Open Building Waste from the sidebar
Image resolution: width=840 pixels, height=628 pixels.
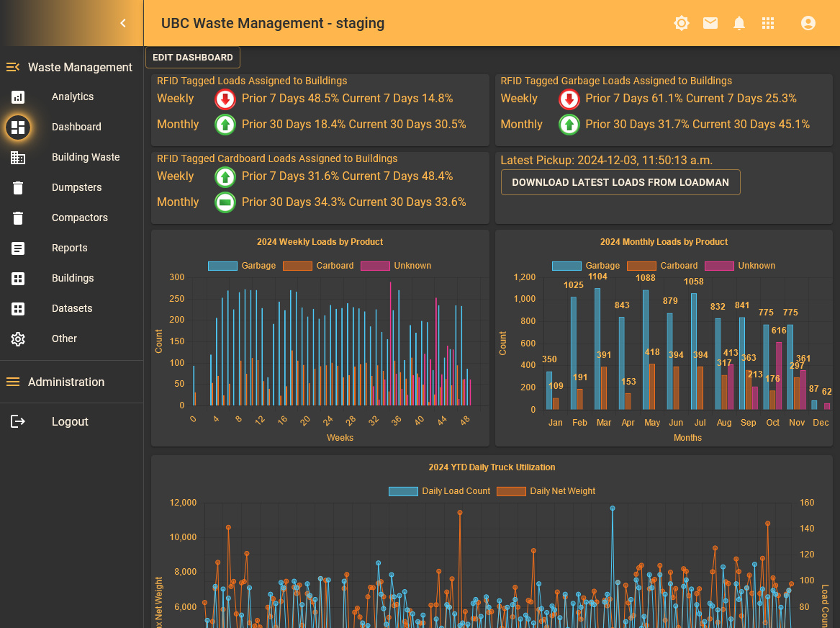[x=86, y=157]
